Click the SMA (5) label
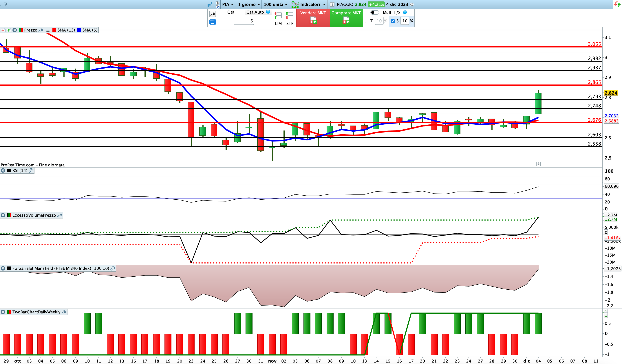 pos(90,30)
